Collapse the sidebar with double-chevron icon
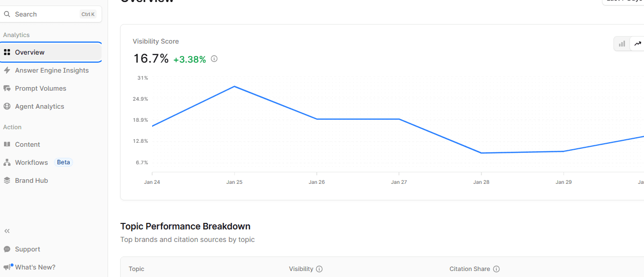The width and height of the screenshot is (644, 277). 7,231
